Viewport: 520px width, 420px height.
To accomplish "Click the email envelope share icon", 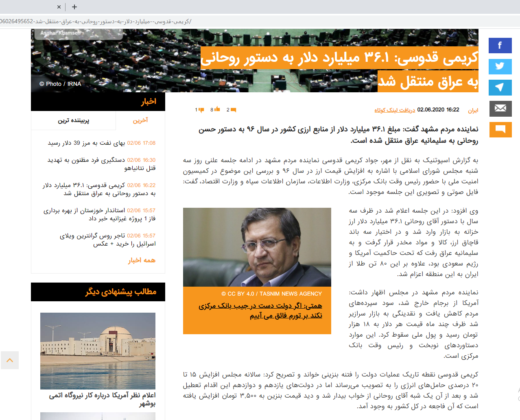I will pyautogui.click(x=500, y=109).
